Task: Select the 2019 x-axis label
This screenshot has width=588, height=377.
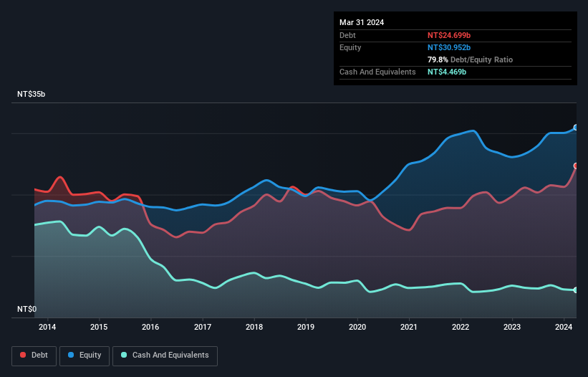Action: (306, 327)
